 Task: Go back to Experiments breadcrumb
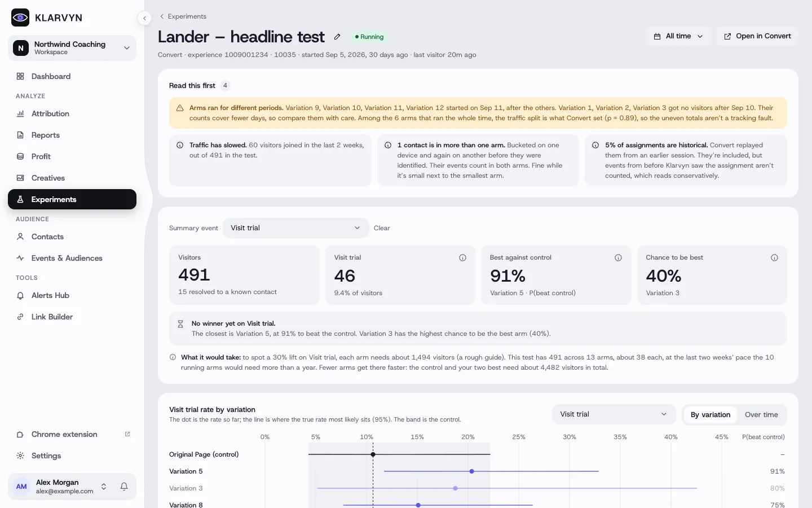point(183,16)
